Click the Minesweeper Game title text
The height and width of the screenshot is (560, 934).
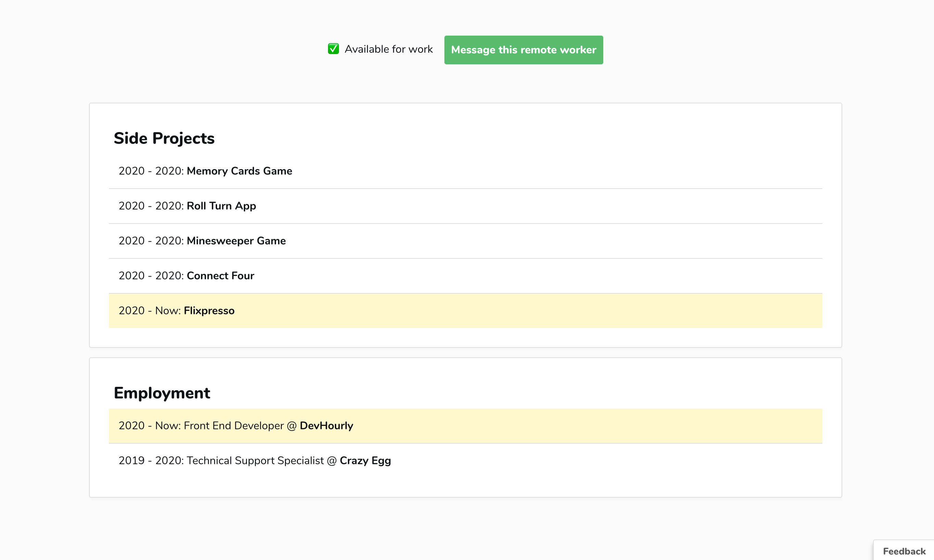(x=236, y=241)
